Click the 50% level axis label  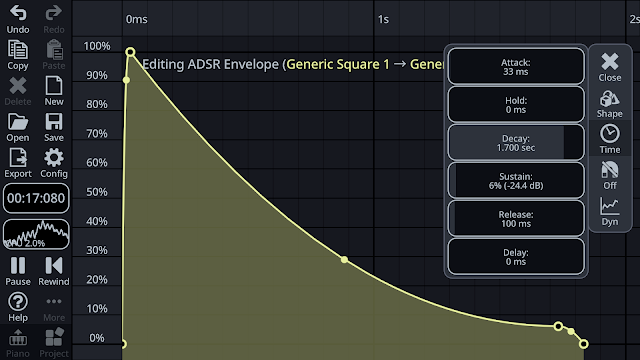[97, 192]
